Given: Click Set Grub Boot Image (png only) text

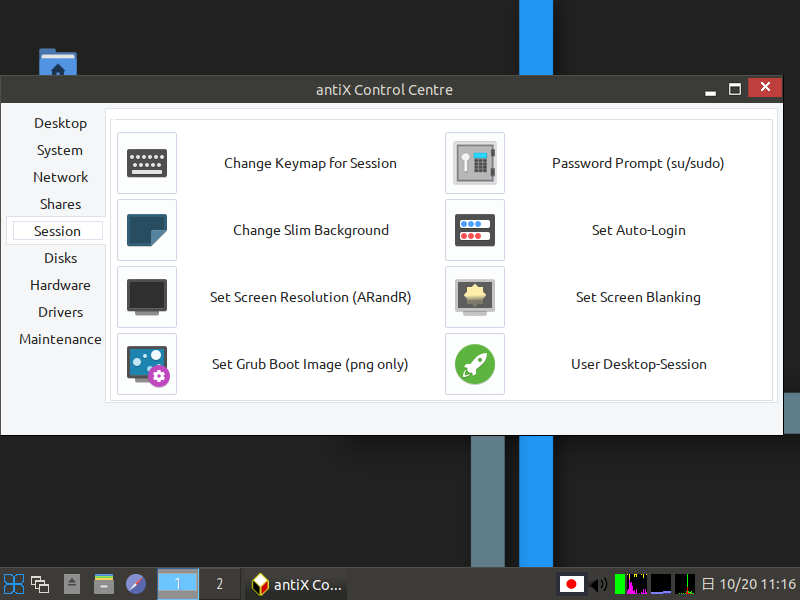Looking at the screenshot, I should [x=310, y=364].
